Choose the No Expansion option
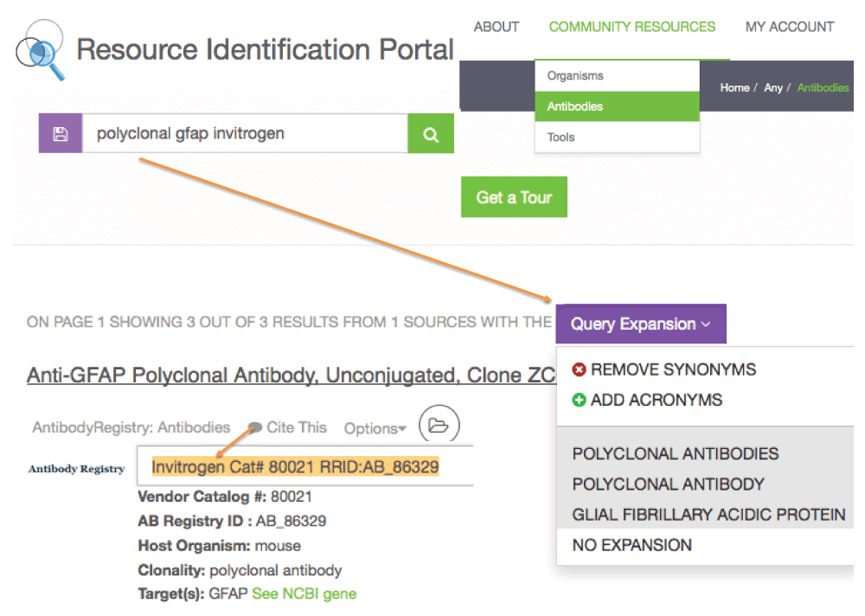Viewport: 865px width, 616px height. point(631,545)
